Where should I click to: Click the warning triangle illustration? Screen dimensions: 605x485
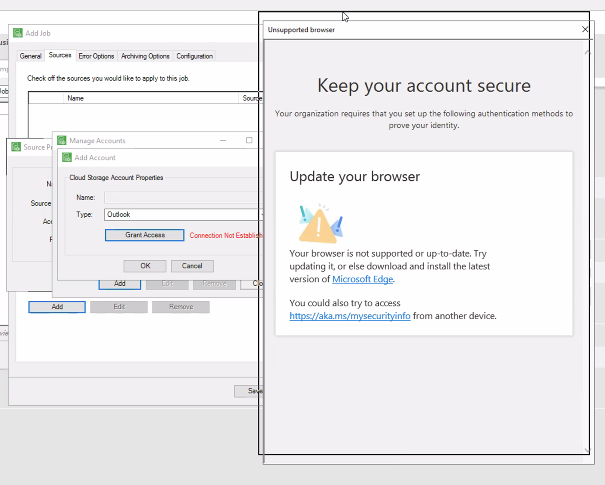click(321, 224)
